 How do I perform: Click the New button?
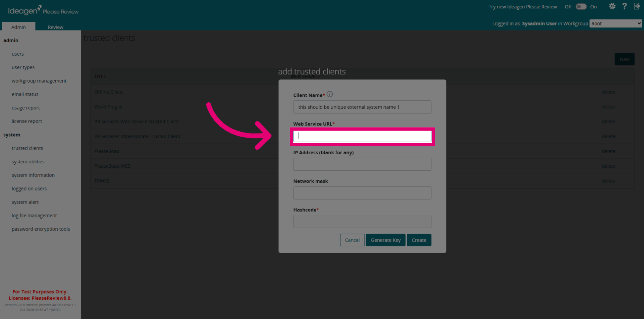(x=625, y=59)
